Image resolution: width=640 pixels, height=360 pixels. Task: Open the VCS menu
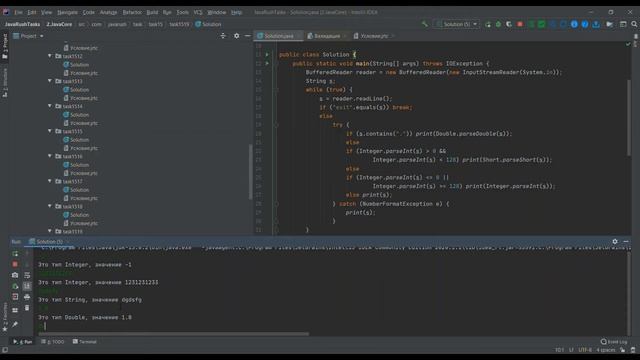(x=198, y=12)
